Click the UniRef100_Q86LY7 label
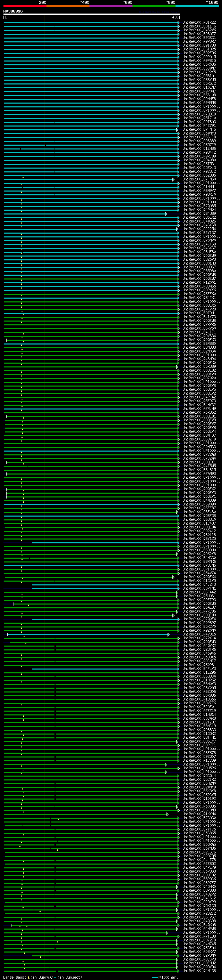The height and width of the screenshot is (980, 222). click(199, 741)
